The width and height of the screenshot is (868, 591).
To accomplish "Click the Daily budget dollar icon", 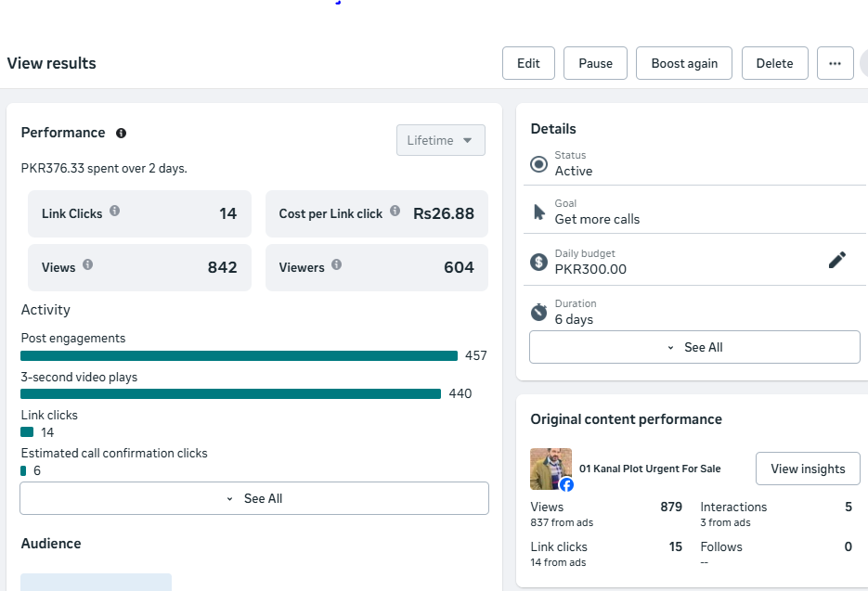I will click(538, 262).
